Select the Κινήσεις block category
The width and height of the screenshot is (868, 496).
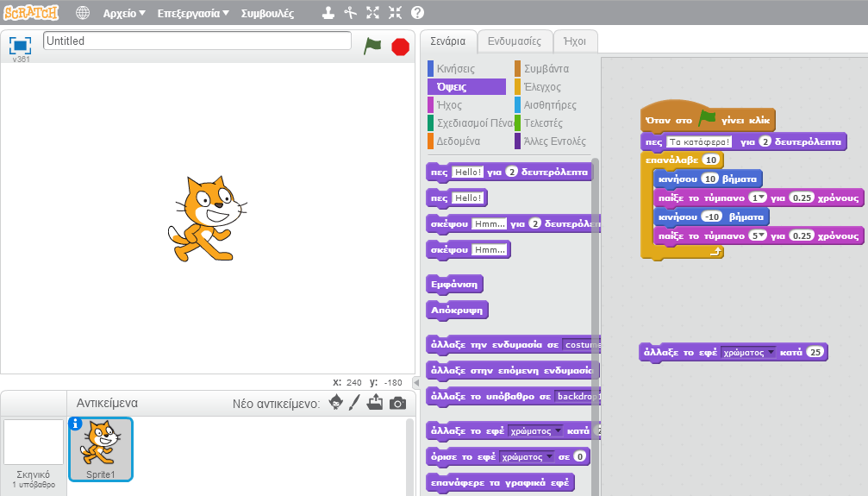tap(466, 69)
